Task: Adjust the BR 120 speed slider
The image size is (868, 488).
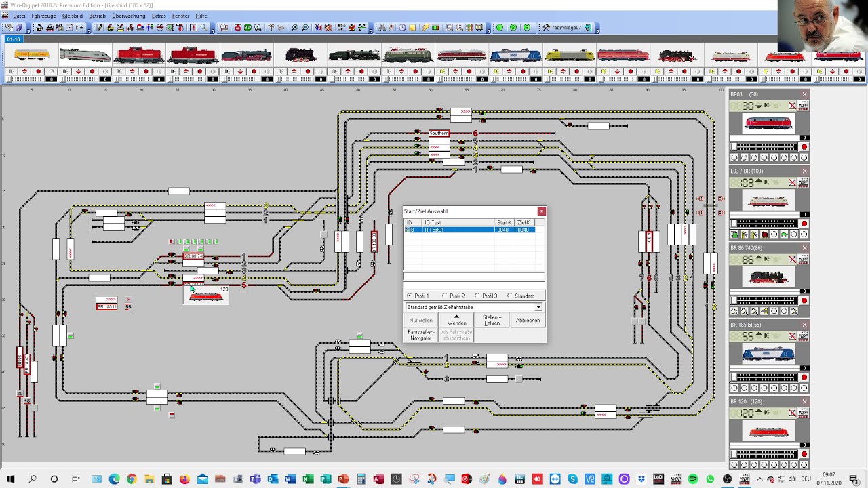Action: 764,454
